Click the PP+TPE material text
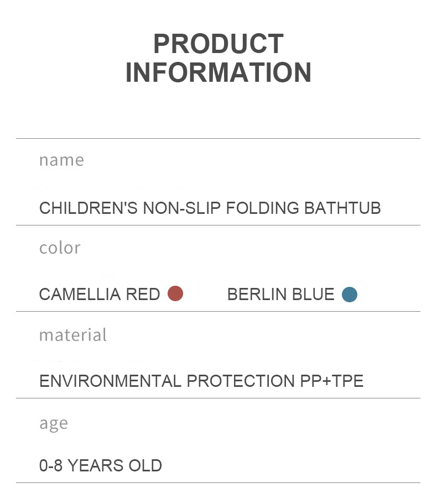The width and height of the screenshot is (437, 504). (331, 381)
